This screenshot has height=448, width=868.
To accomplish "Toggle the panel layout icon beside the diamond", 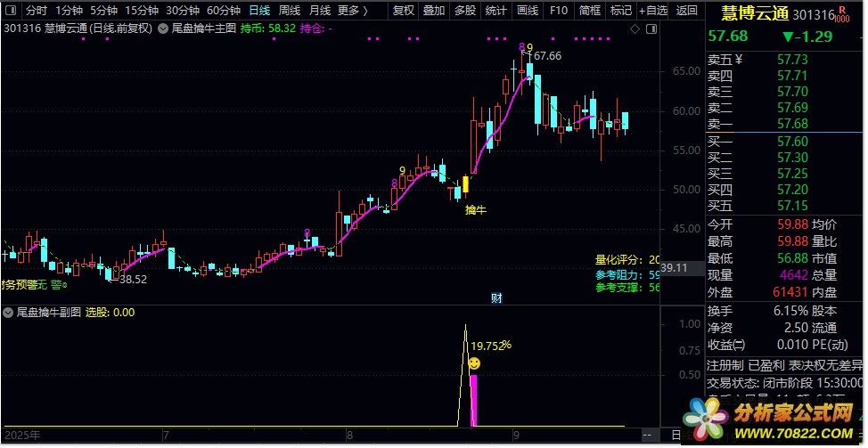I will coord(651,29).
